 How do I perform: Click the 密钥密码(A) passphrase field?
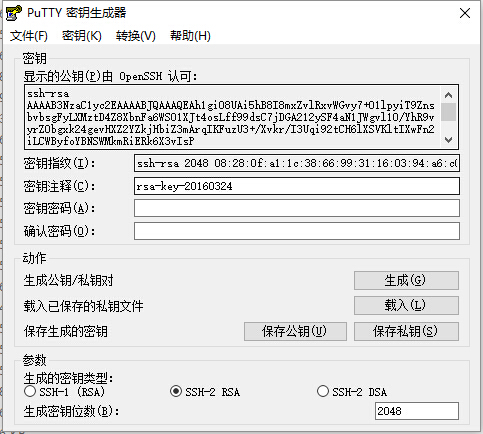pyautogui.click(x=297, y=208)
